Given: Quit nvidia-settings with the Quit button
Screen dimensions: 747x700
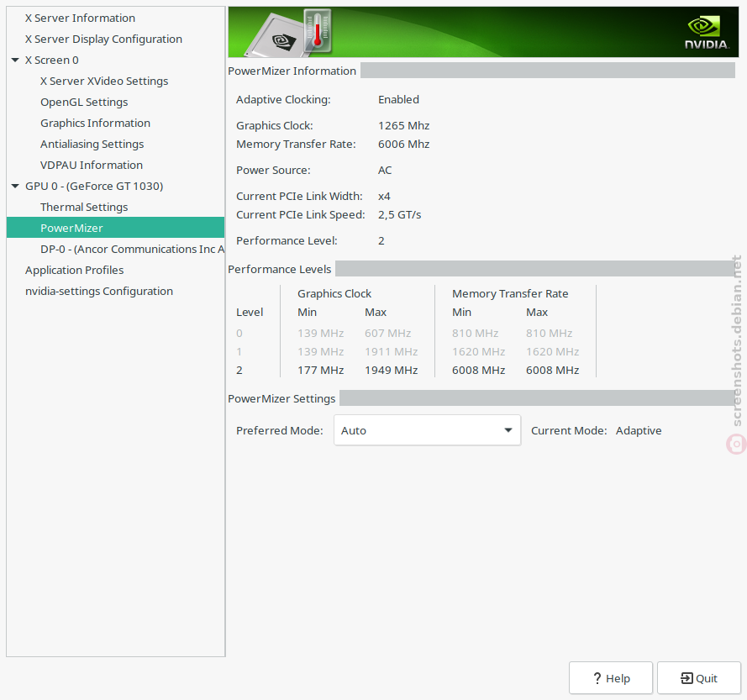Looking at the screenshot, I should pyautogui.click(x=699, y=678).
